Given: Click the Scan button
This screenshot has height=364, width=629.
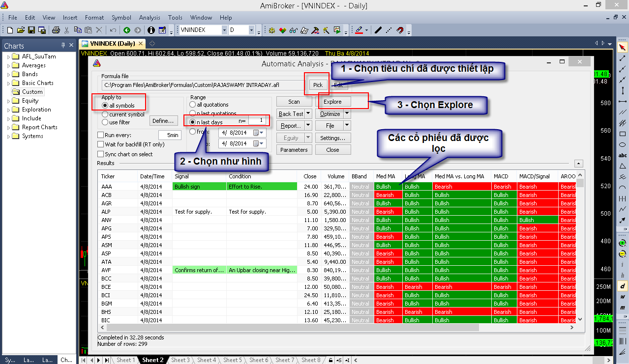Looking at the screenshot, I should [x=294, y=102].
